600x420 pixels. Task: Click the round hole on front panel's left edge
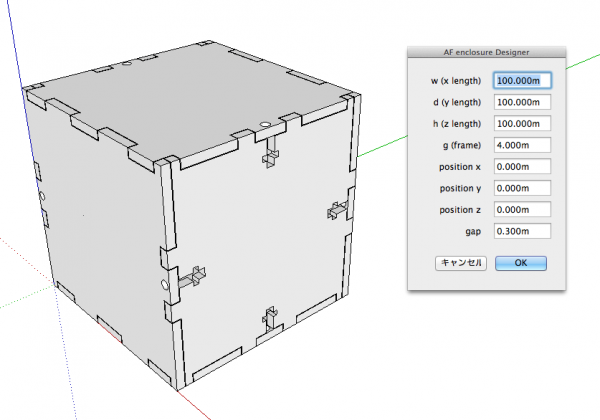pos(164,285)
